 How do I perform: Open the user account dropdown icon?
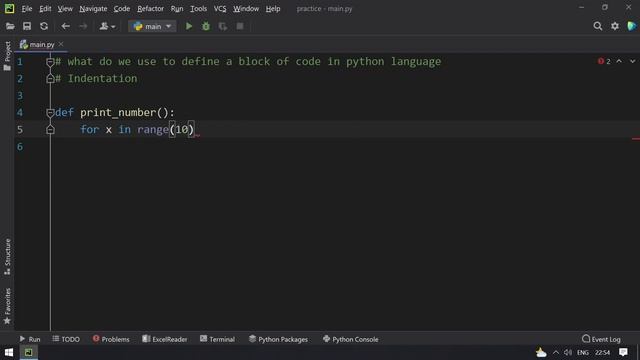pyautogui.click(x=107, y=27)
